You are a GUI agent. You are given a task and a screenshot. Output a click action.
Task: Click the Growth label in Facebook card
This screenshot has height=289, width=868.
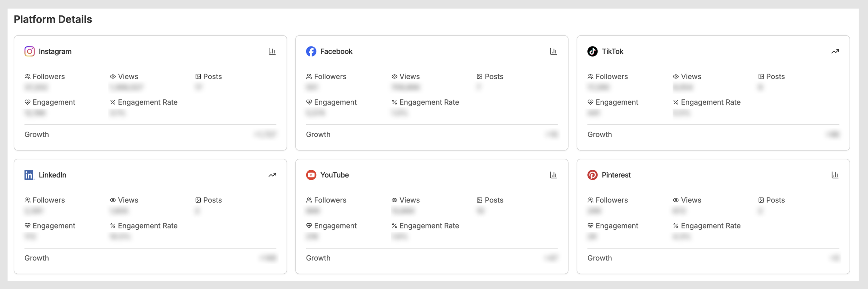click(x=318, y=134)
